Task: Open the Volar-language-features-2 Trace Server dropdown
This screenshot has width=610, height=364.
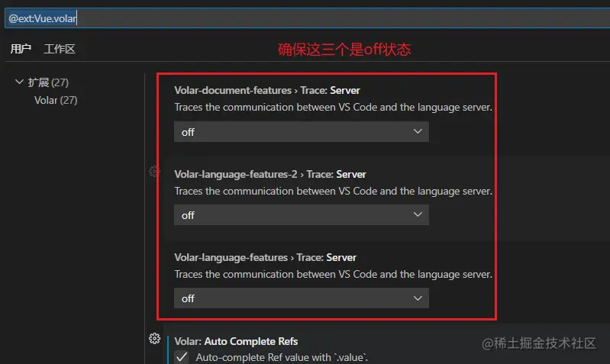Action: coord(302,215)
